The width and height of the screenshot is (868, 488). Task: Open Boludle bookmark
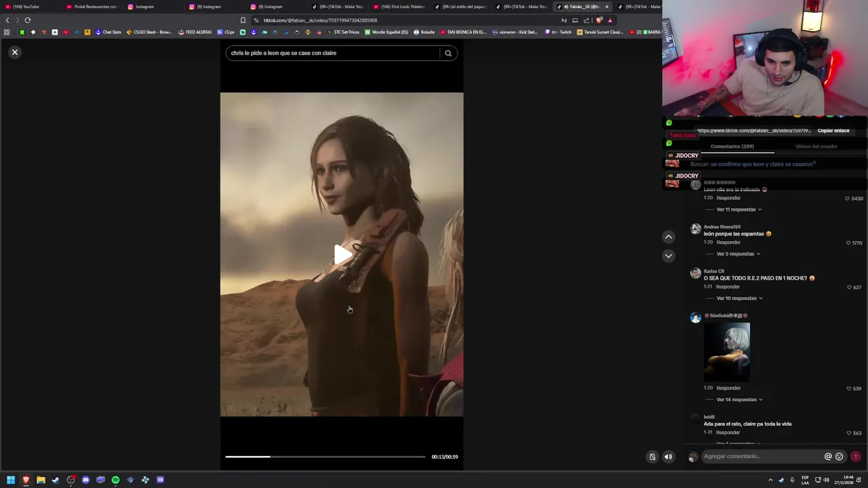click(425, 32)
